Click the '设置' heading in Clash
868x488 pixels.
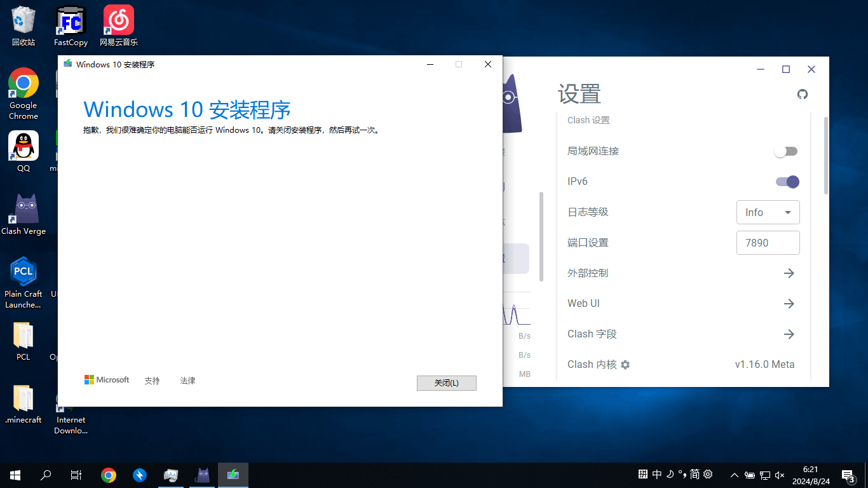(580, 94)
